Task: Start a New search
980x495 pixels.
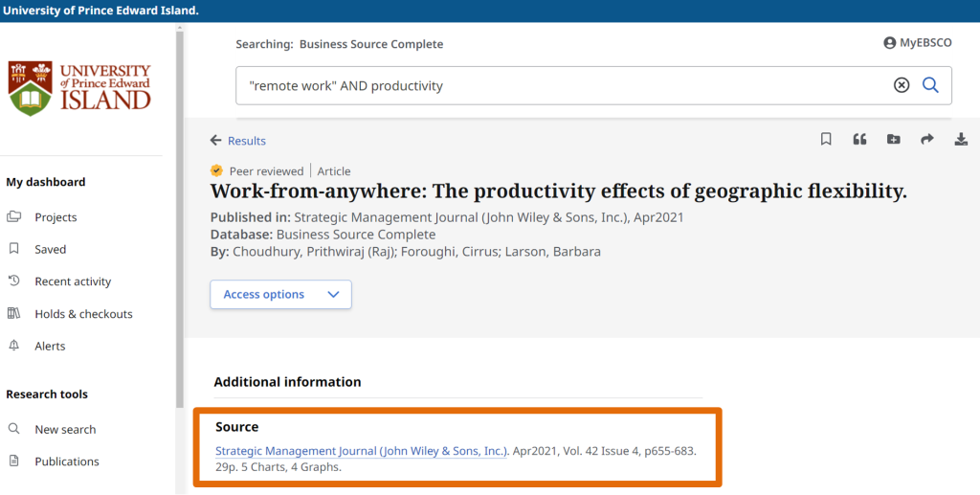Action: [x=65, y=429]
